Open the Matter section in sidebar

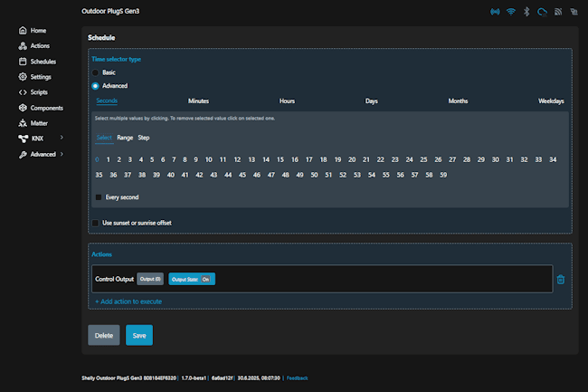pyautogui.click(x=38, y=123)
